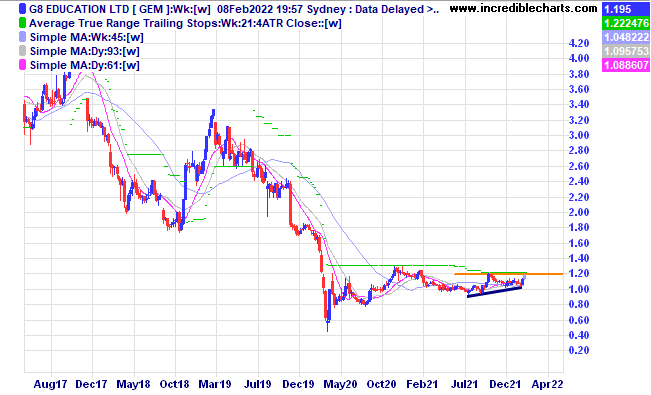Click the Dec19 date axis label
This screenshot has width=651, height=395.
[x=298, y=384]
